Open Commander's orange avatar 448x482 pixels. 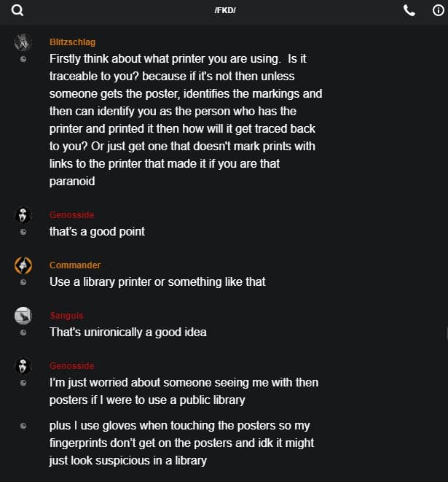[x=23, y=265]
